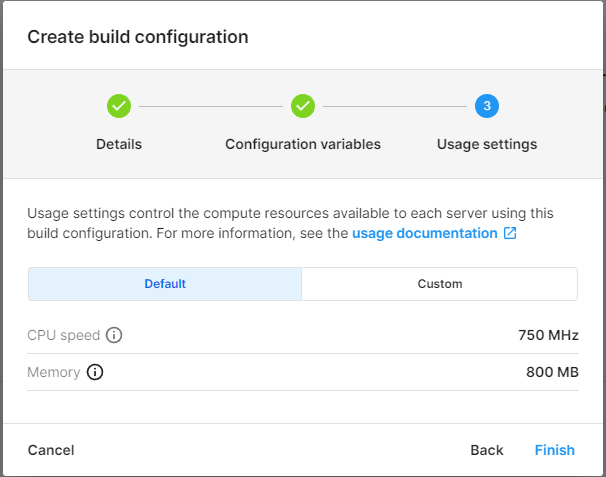Viewport: 606px width, 477px height.
Task: Click the CPU speed label
Action: click(x=64, y=335)
